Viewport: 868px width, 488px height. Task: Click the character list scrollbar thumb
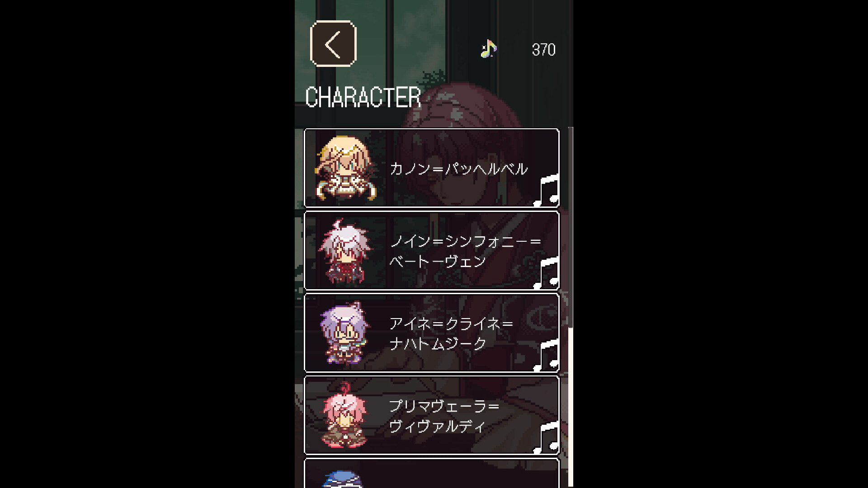coord(571,227)
